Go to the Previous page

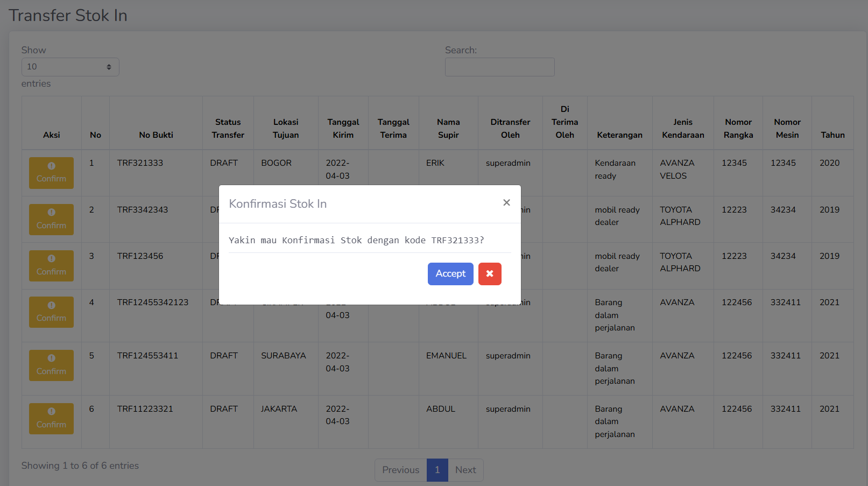point(400,470)
